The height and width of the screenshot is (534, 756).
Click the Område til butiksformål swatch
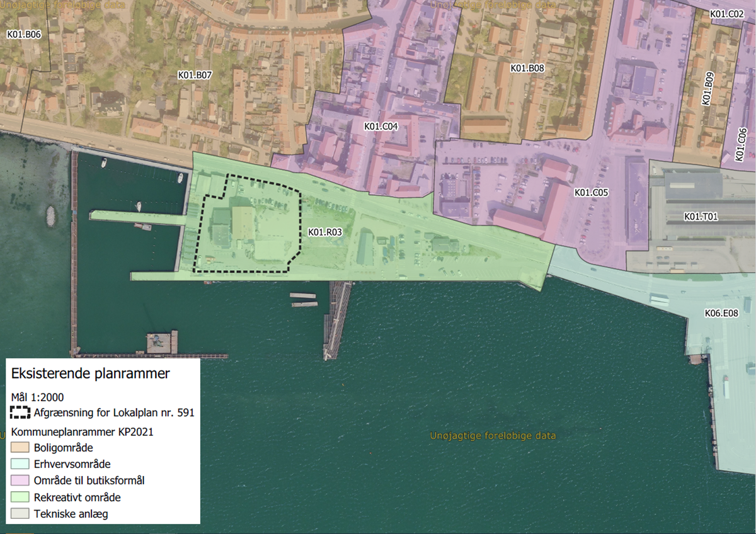click(21, 481)
